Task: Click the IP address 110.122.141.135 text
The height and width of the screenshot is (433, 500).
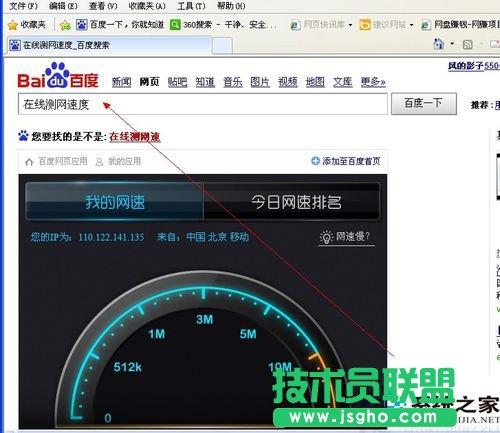Action: 112,237
